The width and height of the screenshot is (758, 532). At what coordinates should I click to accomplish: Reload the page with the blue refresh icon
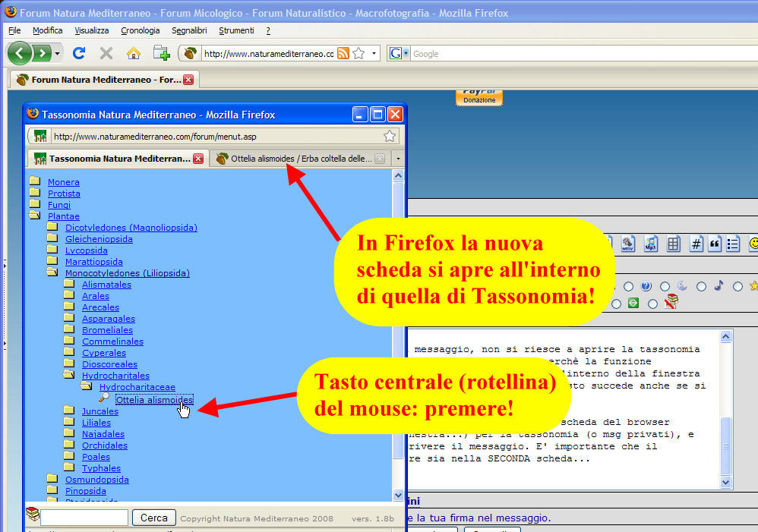(x=79, y=53)
